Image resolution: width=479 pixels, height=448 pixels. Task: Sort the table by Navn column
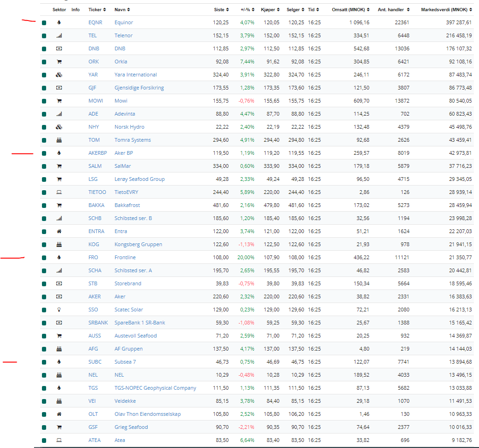pos(122,9)
